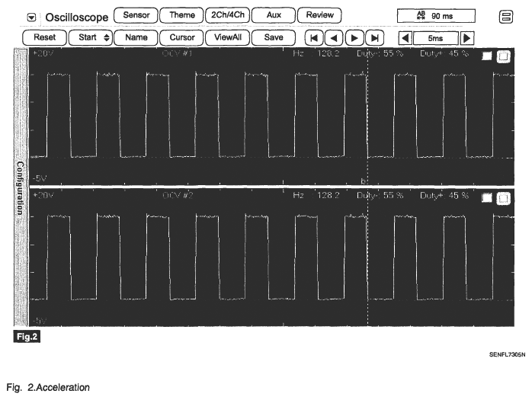This screenshot has height=400, width=532.
Task: Save the waveform capture
Action: click(x=273, y=37)
